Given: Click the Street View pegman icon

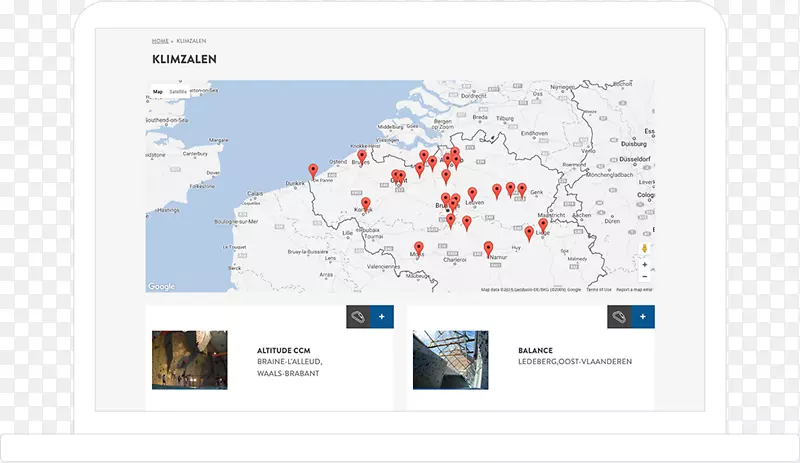Looking at the screenshot, I should (x=645, y=247).
